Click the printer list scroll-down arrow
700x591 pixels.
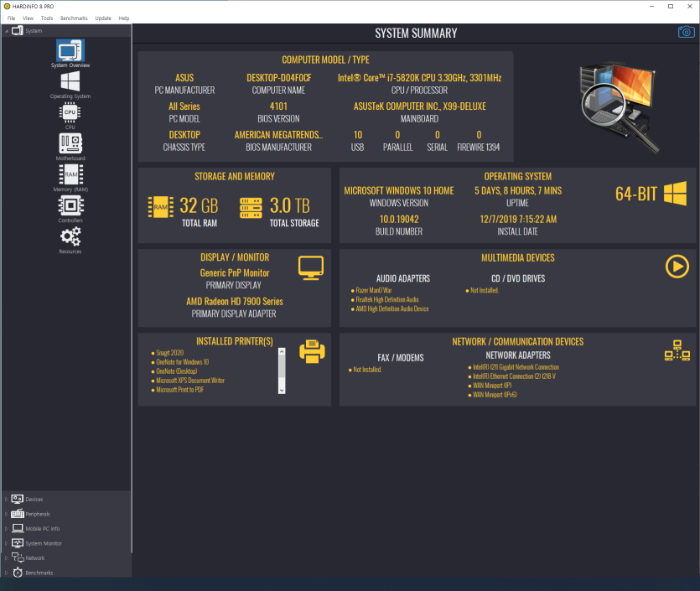(x=282, y=390)
